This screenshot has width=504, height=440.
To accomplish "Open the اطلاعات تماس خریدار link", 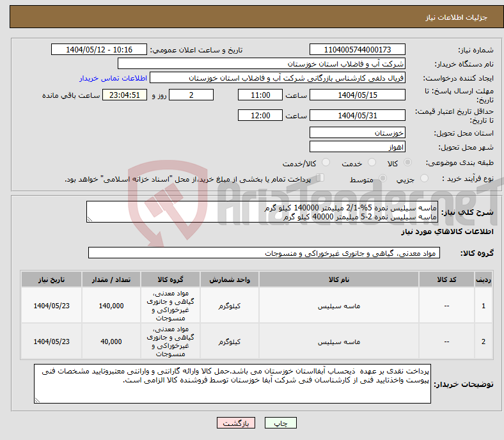I will (x=113, y=78).
